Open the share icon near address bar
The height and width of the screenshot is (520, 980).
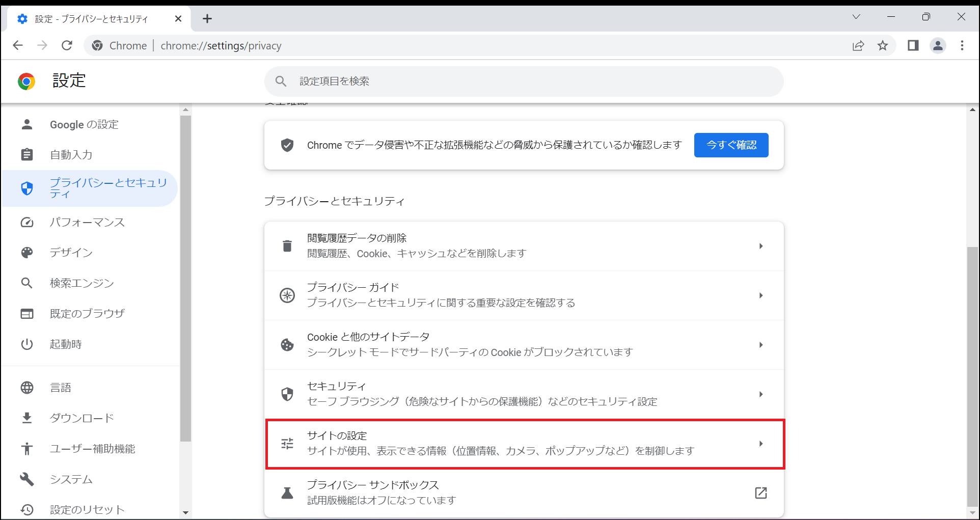[859, 45]
